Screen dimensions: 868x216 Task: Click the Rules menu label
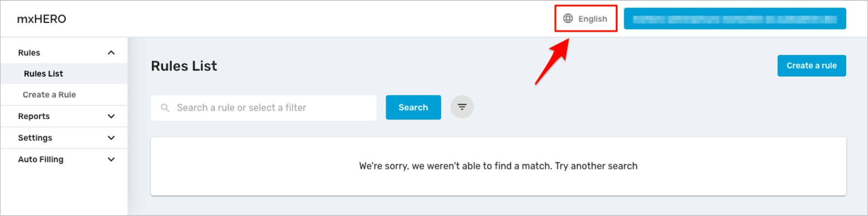(29, 53)
